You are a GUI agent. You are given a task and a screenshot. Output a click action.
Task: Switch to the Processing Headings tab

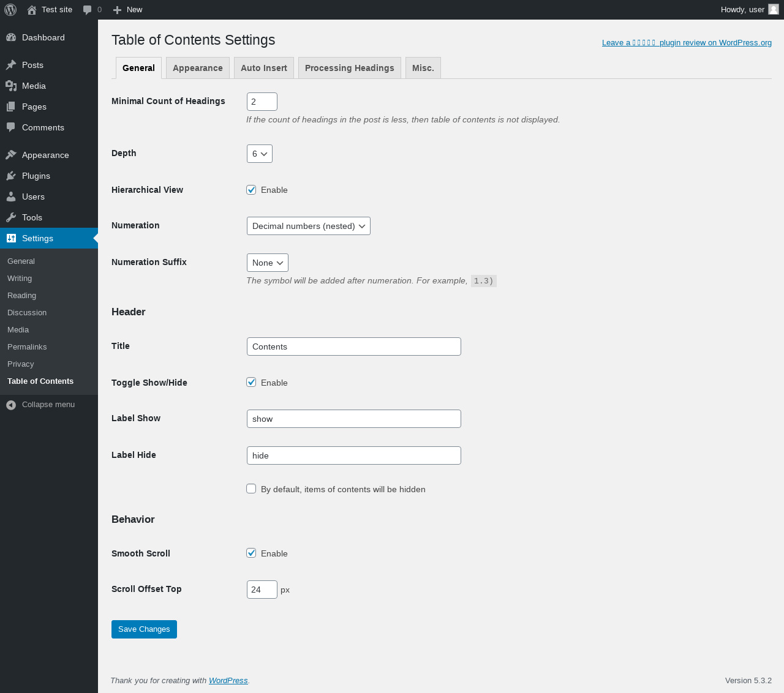pyautogui.click(x=349, y=68)
